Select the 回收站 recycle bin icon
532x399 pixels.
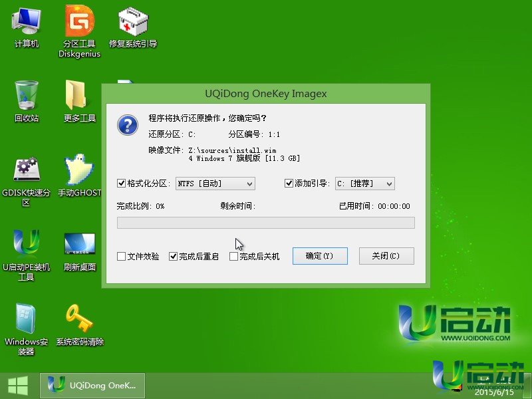[x=27, y=101]
